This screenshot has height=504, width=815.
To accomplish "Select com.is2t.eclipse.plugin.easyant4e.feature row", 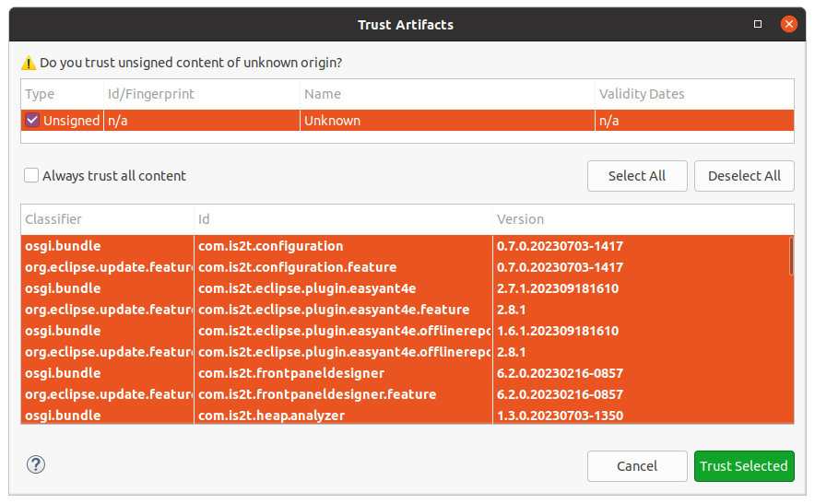I will pos(407,310).
